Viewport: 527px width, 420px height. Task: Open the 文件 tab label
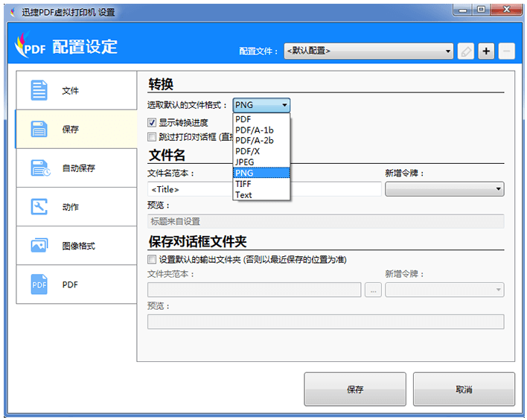[70, 90]
